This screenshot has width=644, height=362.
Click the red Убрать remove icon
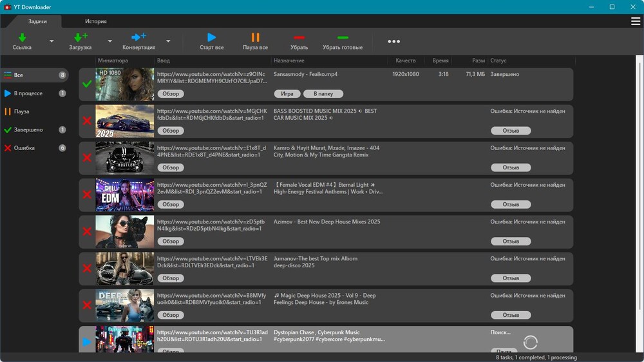299,37
